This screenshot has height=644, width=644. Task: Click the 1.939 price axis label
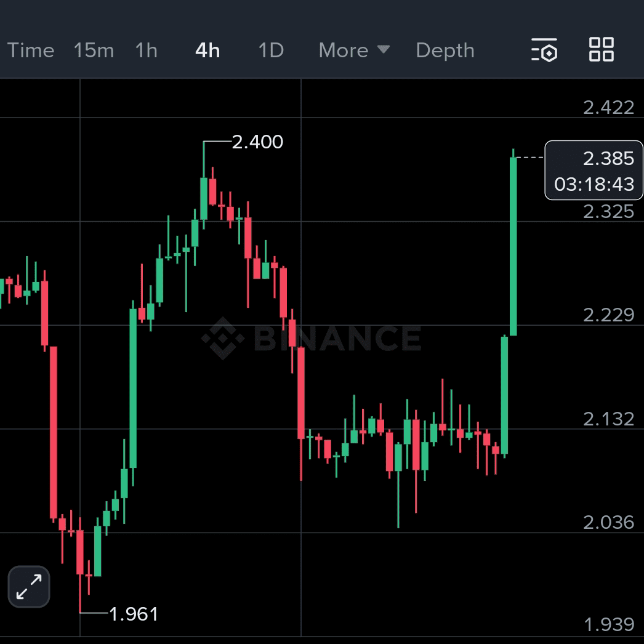(x=608, y=625)
